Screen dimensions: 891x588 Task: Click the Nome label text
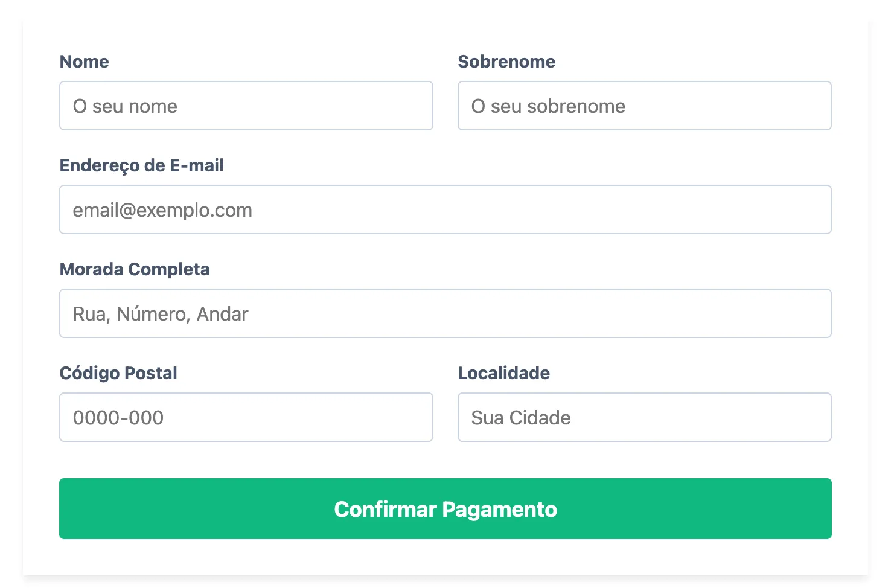click(x=85, y=62)
